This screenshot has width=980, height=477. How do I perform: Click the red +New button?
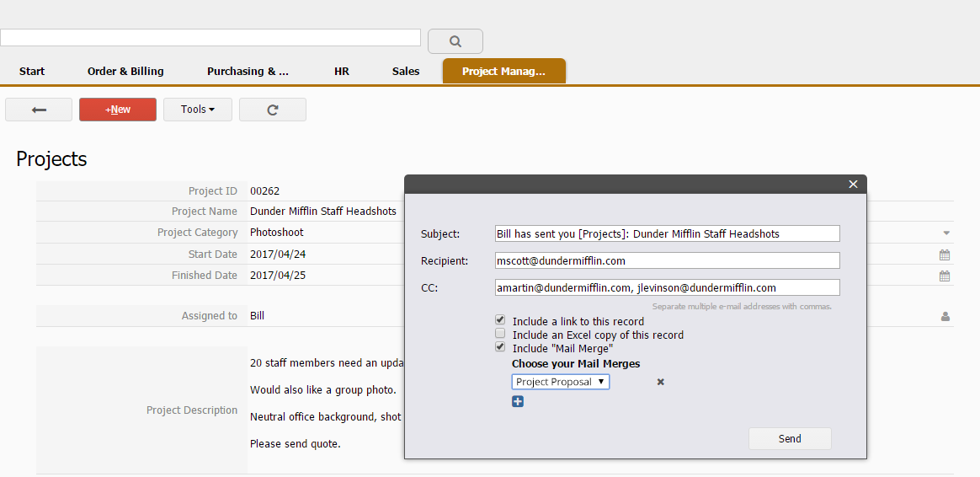[118, 110]
